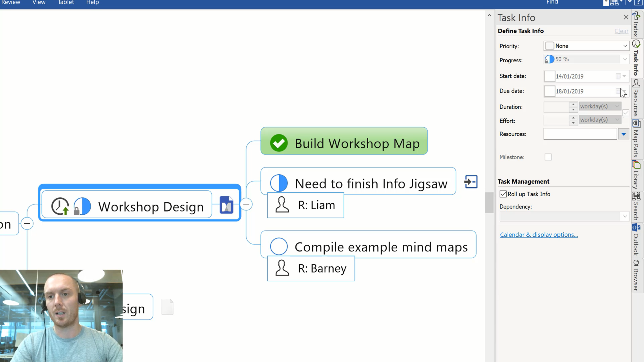Expand the Priority dropdown showing None
The height and width of the screenshot is (362, 644).
pyautogui.click(x=586, y=46)
